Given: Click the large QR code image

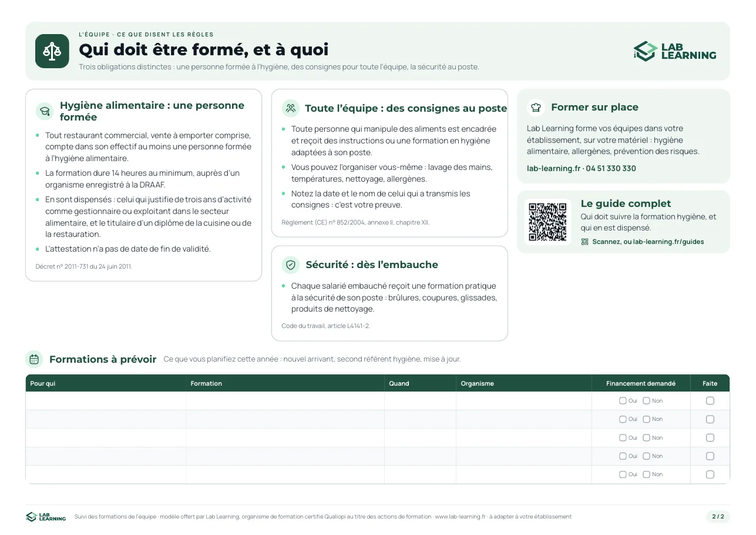Looking at the screenshot, I should pos(547,222).
